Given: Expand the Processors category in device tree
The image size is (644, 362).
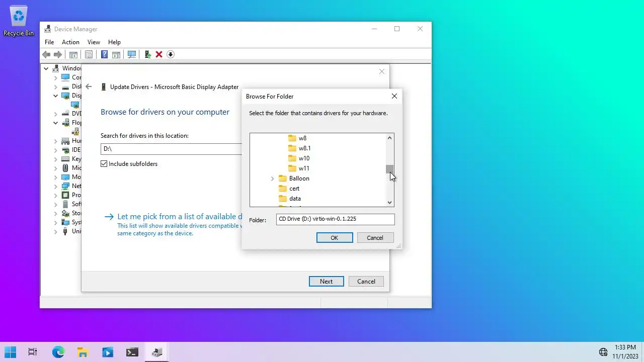Looking at the screenshot, I should [56, 195].
